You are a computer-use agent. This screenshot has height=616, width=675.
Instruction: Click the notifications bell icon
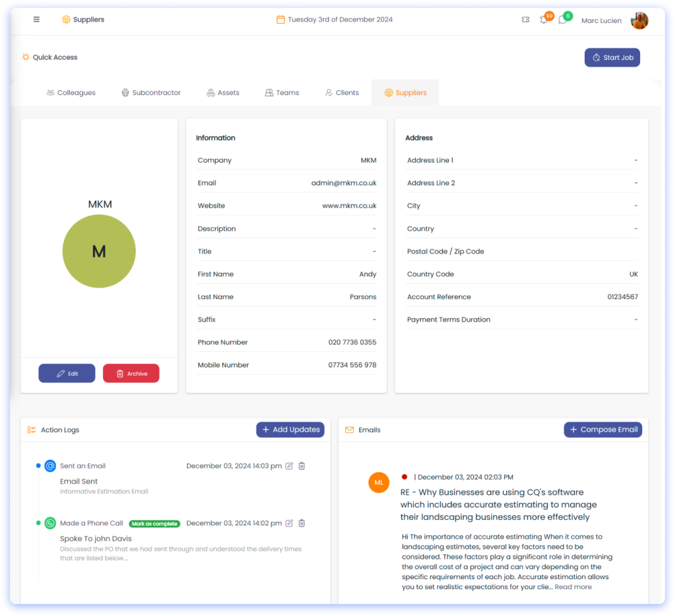tap(544, 20)
